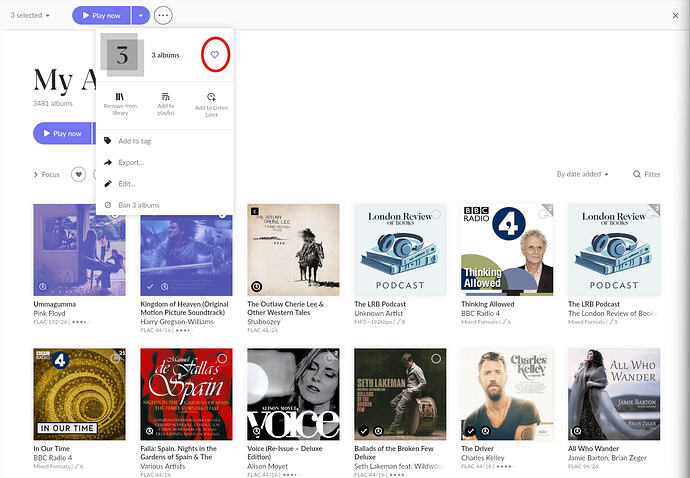This screenshot has height=478, width=690.
Task: Click BBC Radio 4 under Thinking Allowed
Action: [x=481, y=313]
